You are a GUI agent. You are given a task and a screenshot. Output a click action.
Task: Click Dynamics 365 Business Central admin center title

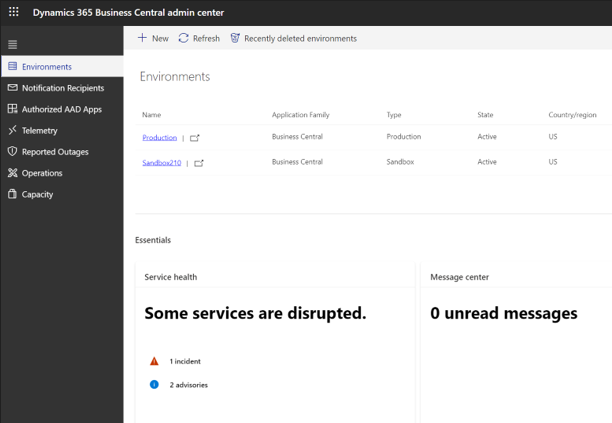pos(128,12)
